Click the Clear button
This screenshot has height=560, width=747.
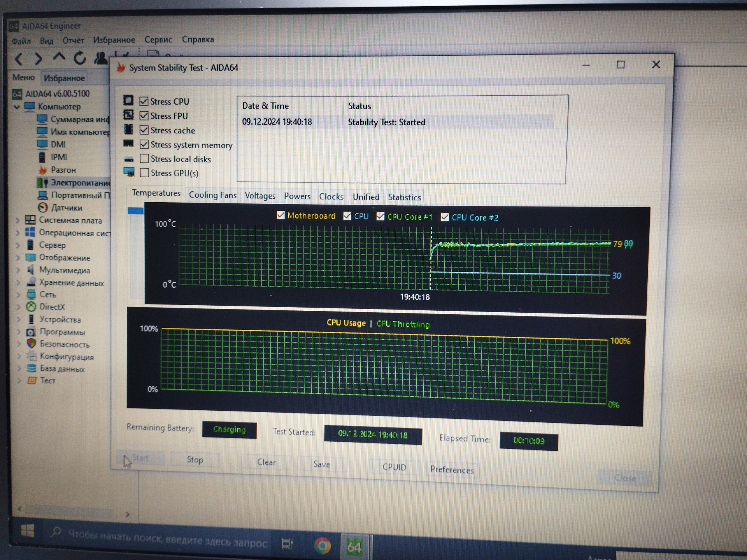tap(266, 462)
